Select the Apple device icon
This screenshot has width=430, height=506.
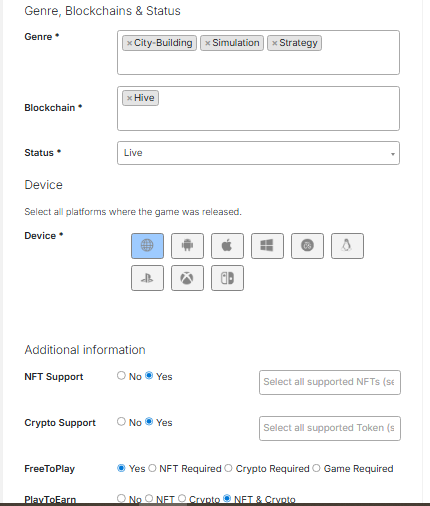click(x=227, y=246)
